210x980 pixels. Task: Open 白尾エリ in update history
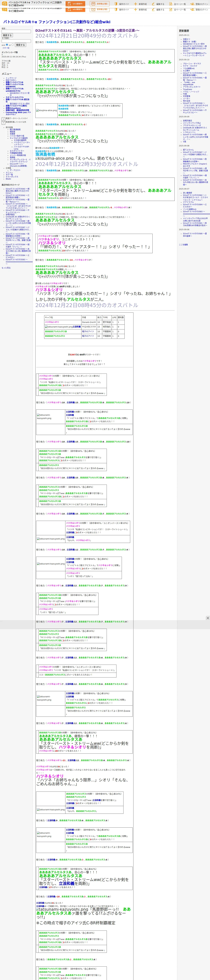click(x=186, y=39)
